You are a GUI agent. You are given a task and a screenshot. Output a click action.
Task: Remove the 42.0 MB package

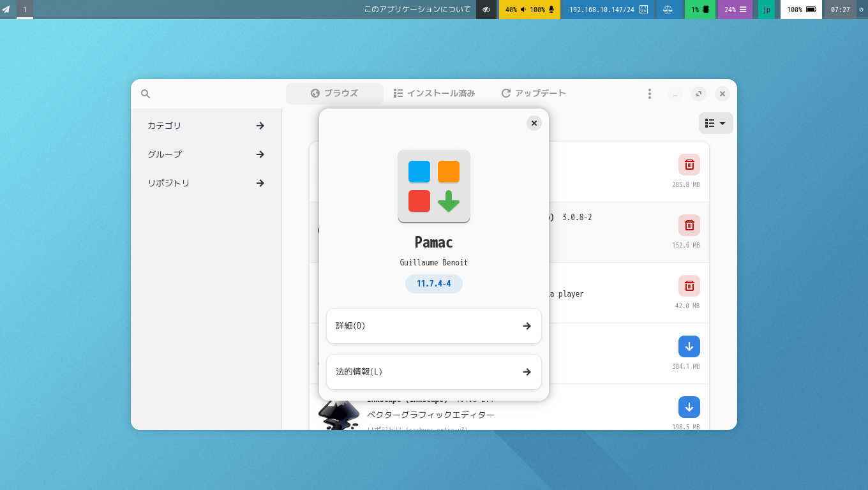pyautogui.click(x=689, y=286)
